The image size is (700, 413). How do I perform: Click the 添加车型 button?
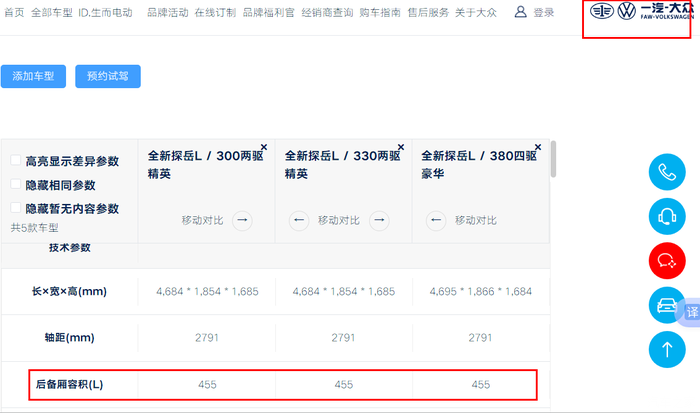[x=33, y=76]
